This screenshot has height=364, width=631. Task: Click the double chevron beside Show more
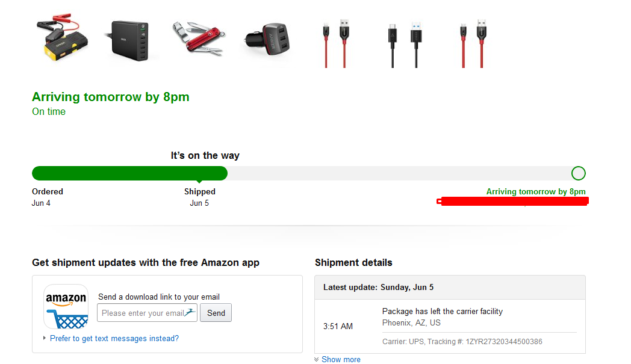pos(317,359)
